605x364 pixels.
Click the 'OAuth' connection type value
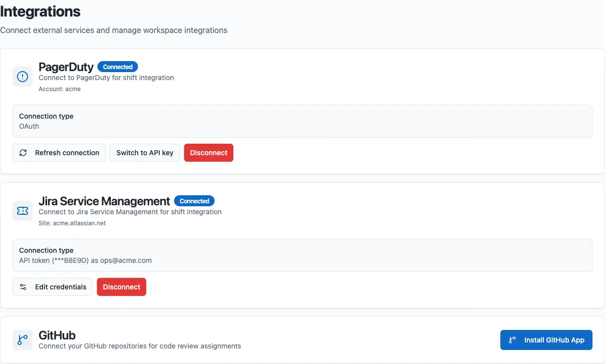point(29,126)
